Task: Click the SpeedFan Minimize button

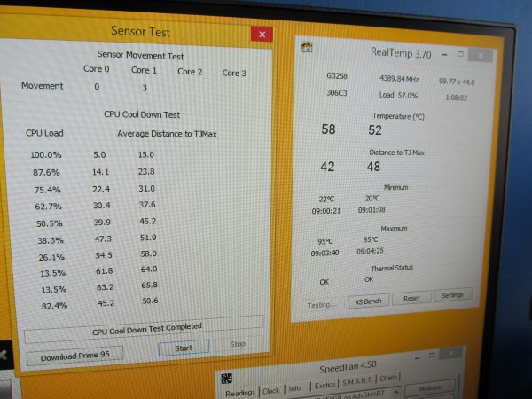Action: tap(429, 388)
